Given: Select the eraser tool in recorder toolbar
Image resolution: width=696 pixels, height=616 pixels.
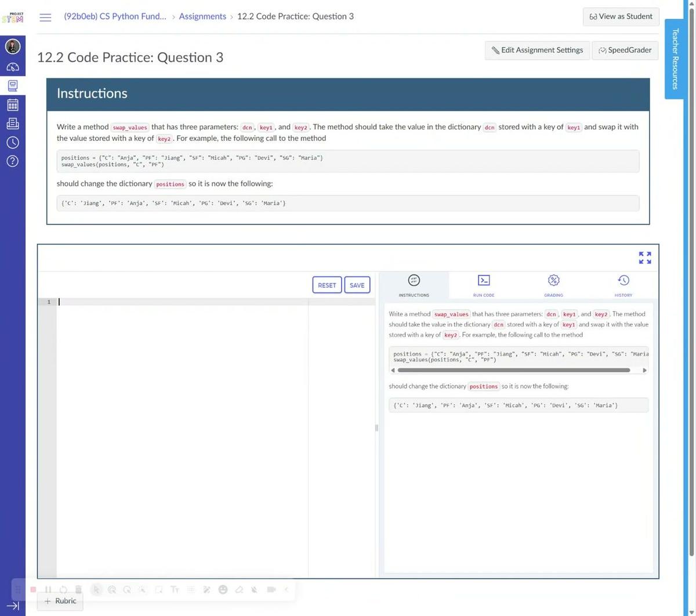Looking at the screenshot, I should [238, 590].
